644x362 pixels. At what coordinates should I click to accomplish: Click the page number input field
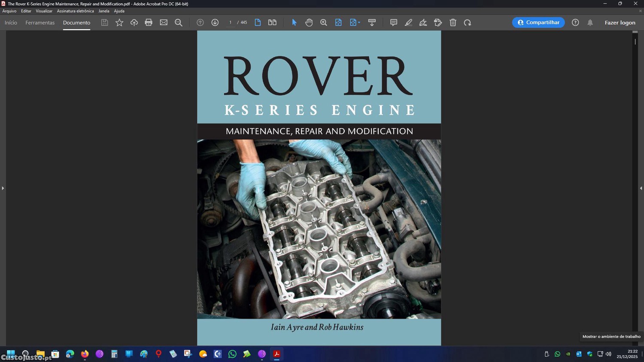pos(230,22)
